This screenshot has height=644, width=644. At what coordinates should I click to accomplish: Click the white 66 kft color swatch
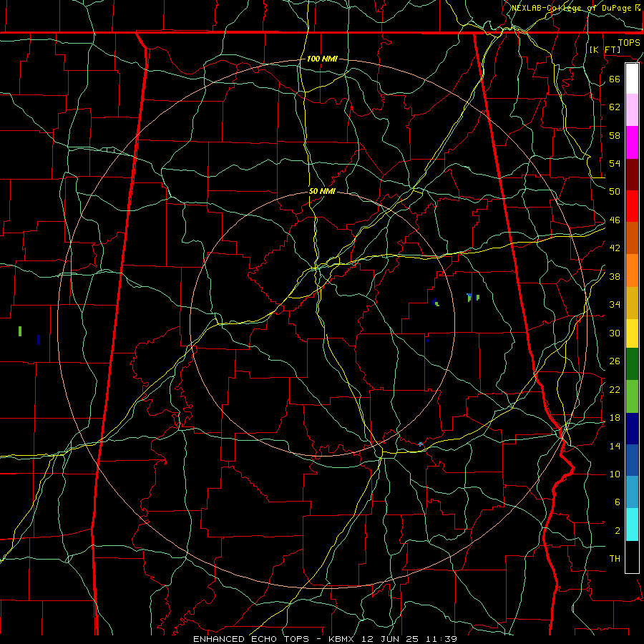[x=632, y=79]
